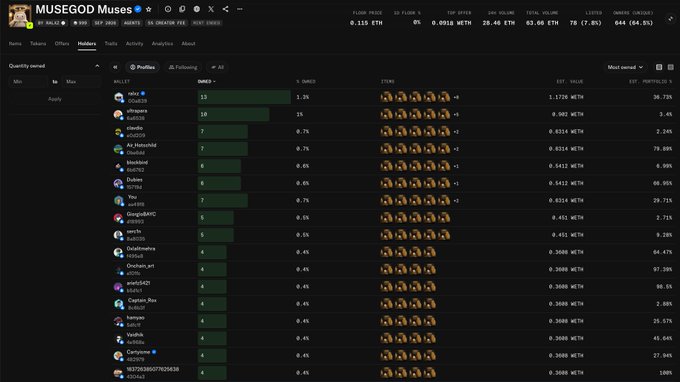Click the 0xlalitmehra holder name
The height and width of the screenshot is (382, 680).
(x=141, y=249)
